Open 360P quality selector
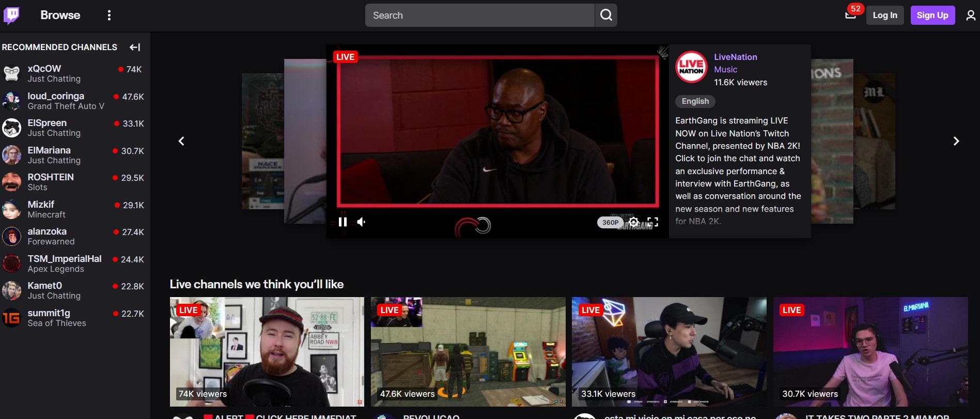 pos(610,222)
